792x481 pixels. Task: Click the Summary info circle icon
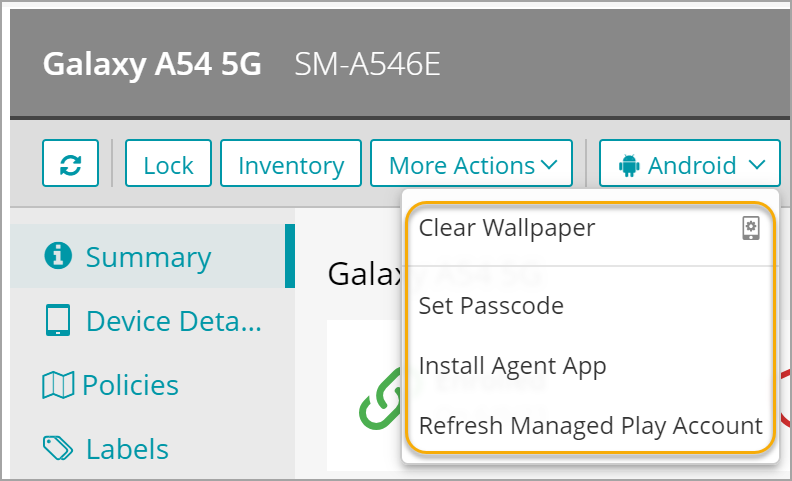click(x=59, y=256)
